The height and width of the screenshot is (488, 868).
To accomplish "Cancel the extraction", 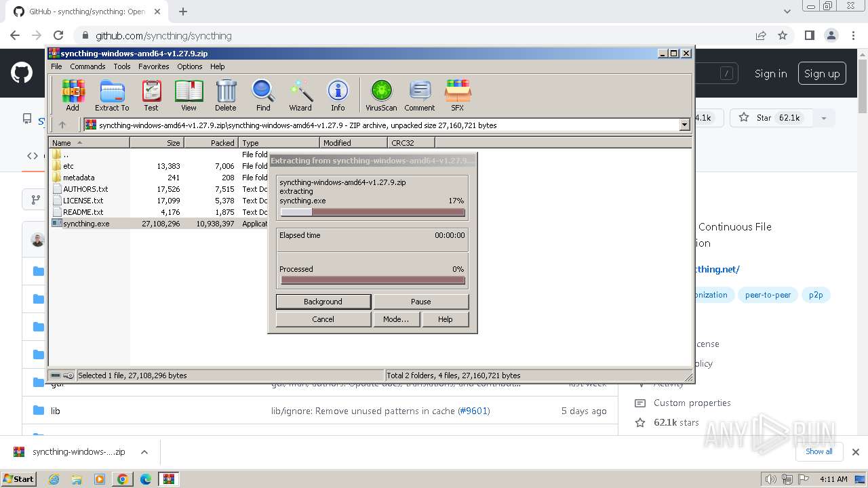I will 323,319.
